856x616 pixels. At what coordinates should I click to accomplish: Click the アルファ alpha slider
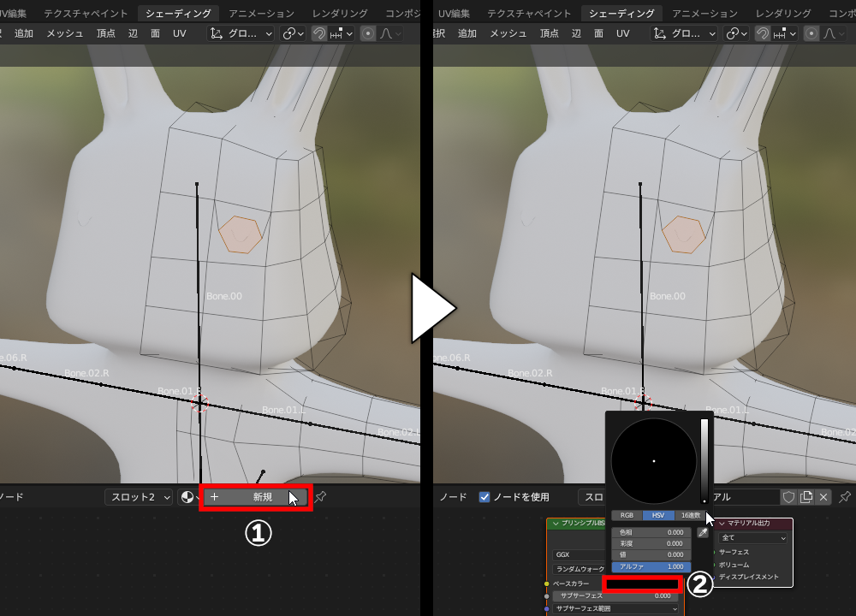[651, 567]
